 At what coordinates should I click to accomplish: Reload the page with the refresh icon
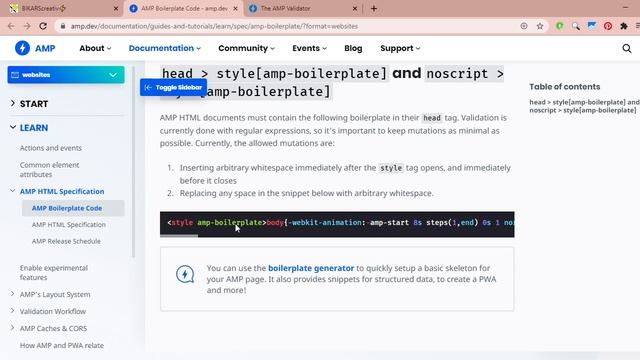(43, 26)
